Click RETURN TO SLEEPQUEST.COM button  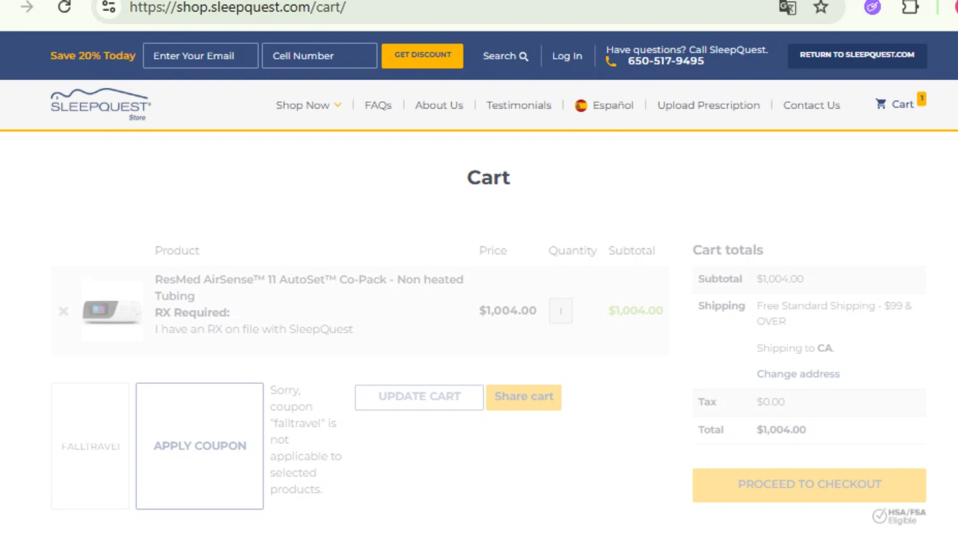click(857, 56)
